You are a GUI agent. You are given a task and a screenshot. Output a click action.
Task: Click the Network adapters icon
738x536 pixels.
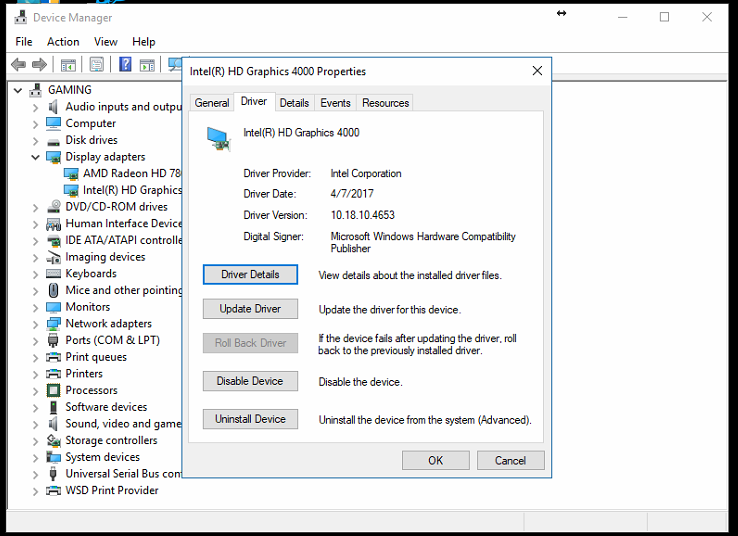[53, 324]
